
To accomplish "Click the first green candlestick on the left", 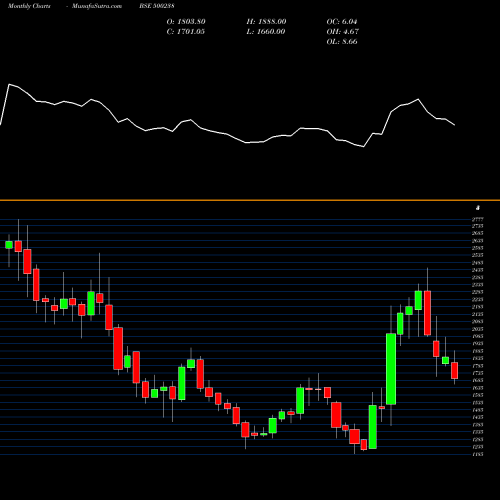I will (x=9, y=245).
